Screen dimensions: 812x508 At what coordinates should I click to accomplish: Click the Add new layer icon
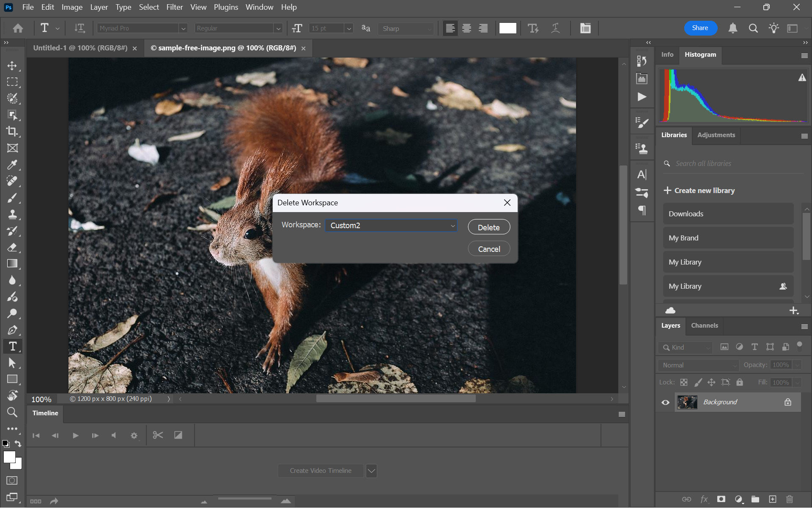(x=773, y=499)
